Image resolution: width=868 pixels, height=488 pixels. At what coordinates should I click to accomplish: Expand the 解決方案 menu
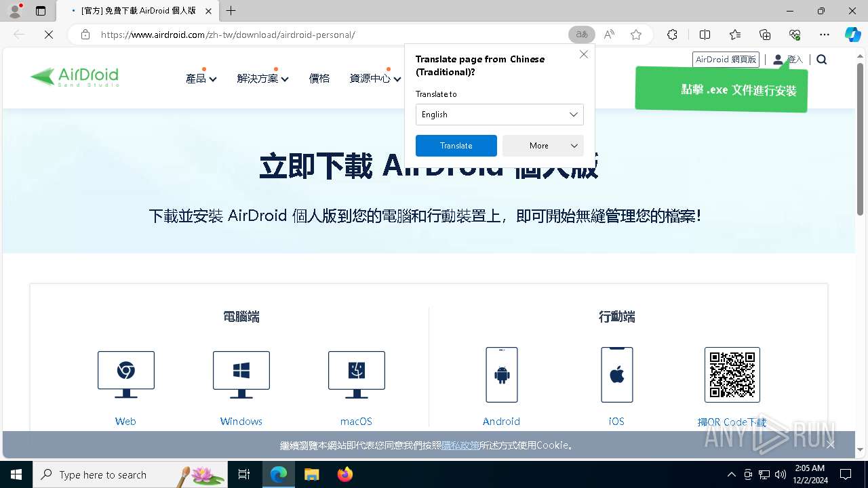coord(263,79)
